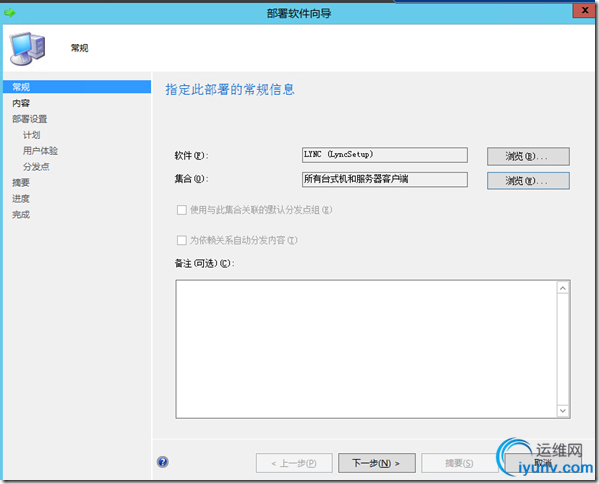The height and width of the screenshot is (484, 599).
Task: Select 部署设置 step in sidebar
Action: pyautogui.click(x=29, y=119)
